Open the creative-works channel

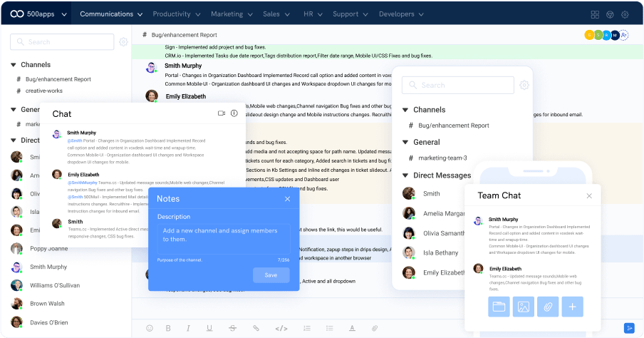(x=43, y=91)
